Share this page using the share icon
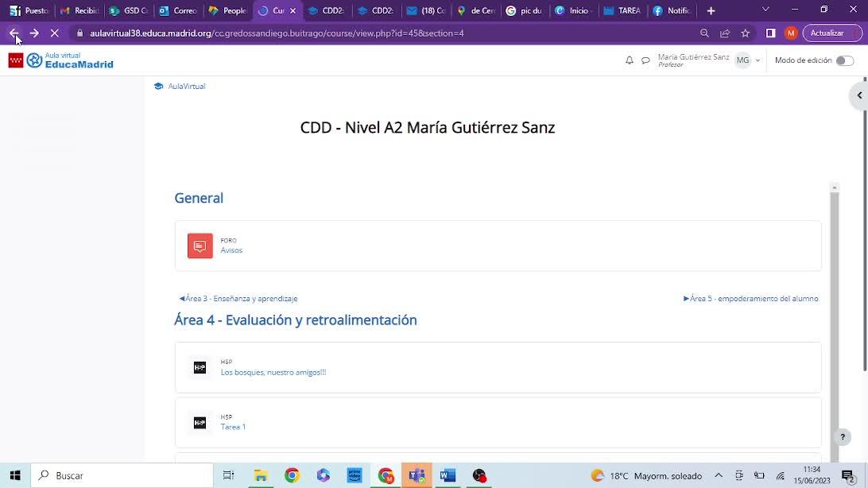 click(x=725, y=33)
